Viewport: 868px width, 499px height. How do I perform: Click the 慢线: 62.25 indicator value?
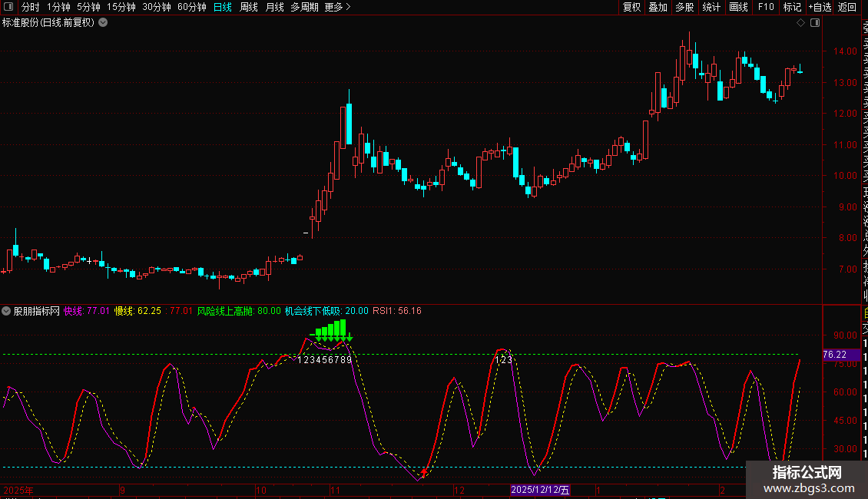[137, 311]
